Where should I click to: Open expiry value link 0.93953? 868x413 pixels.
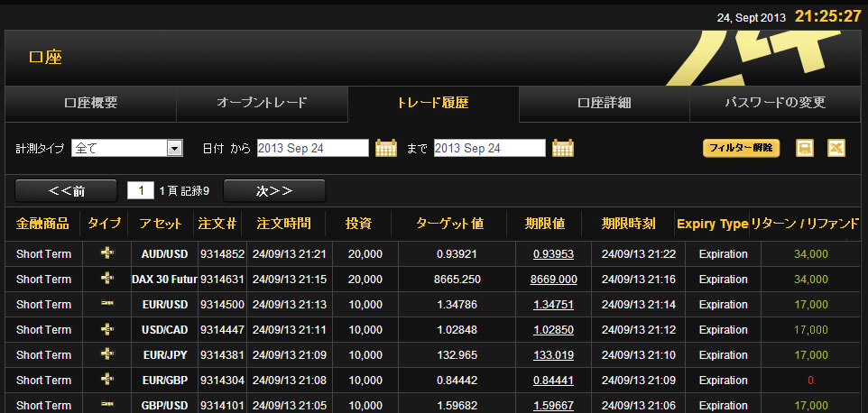point(554,253)
